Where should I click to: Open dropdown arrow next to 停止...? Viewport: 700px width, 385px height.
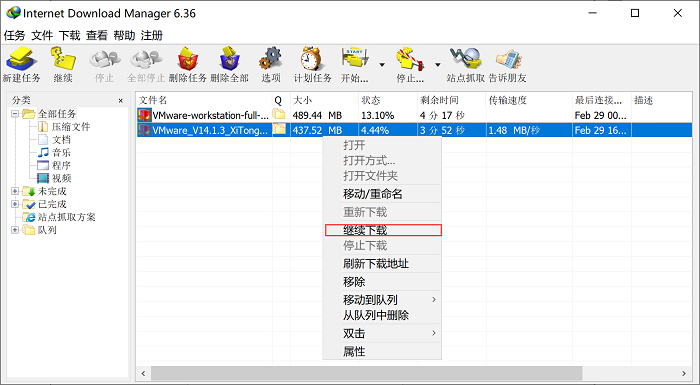coord(438,65)
